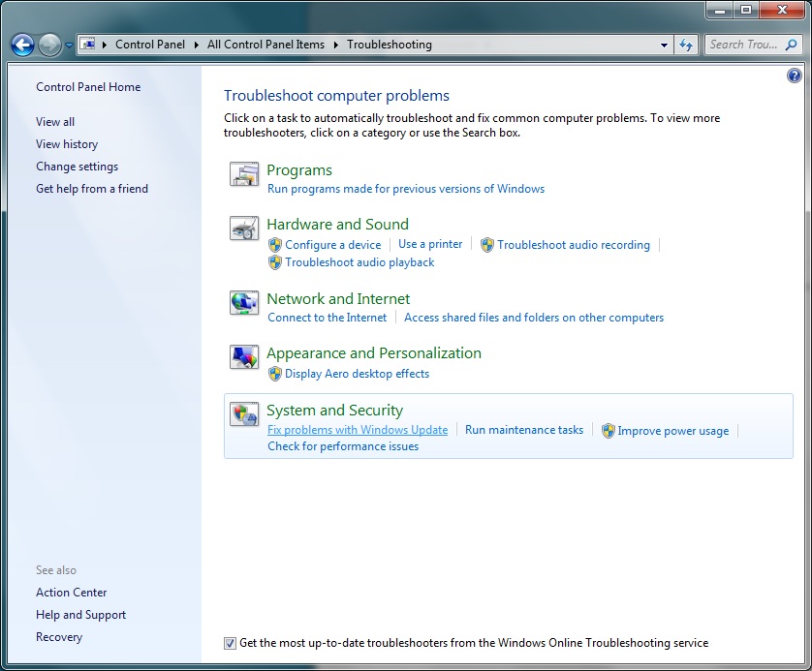
Task: Select the All Control Panel Items breadcrumb
Action: pyautogui.click(x=265, y=45)
